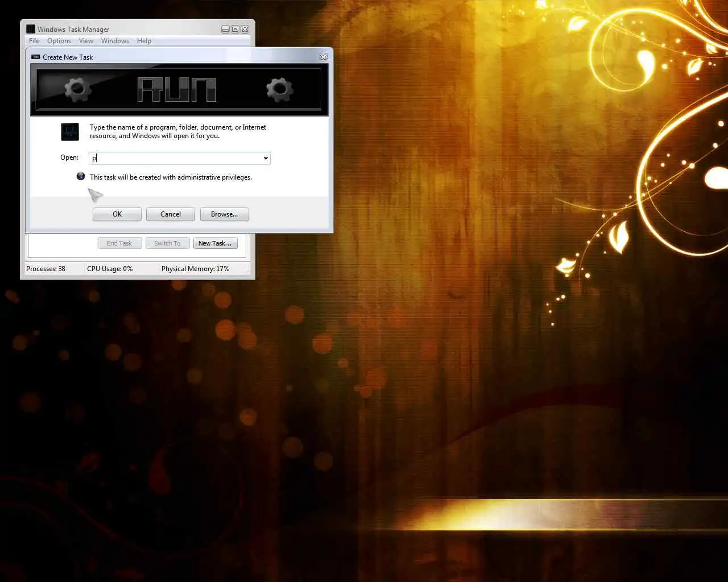Click the left gear in RUN banner
This screenshot has width=728, height=582.
point(77,89)
